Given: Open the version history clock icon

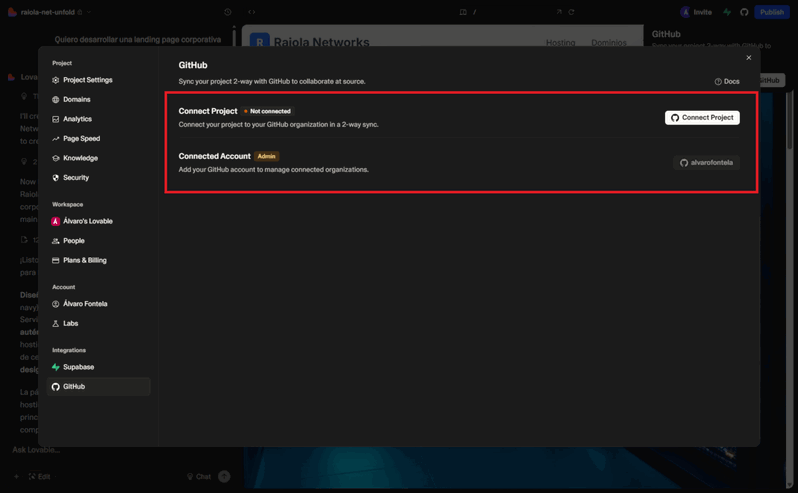Looking at the screenshot, I should click(227, 12).
